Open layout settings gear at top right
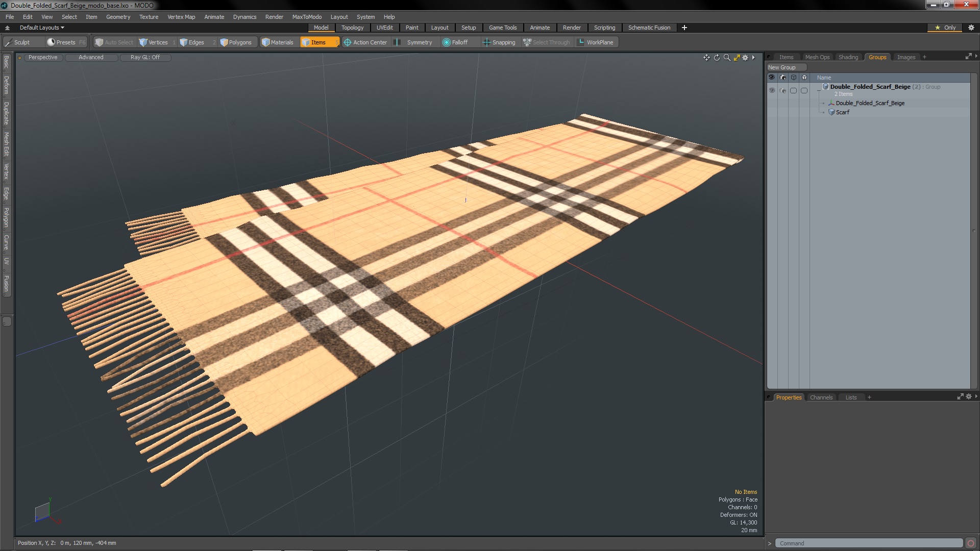Image resolution: width=980 pixels, height=551 pixels. [971, 28]
